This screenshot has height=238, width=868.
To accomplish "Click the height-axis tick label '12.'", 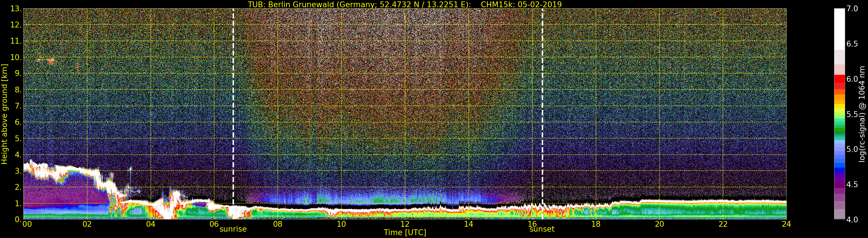I will pos(16,25).
